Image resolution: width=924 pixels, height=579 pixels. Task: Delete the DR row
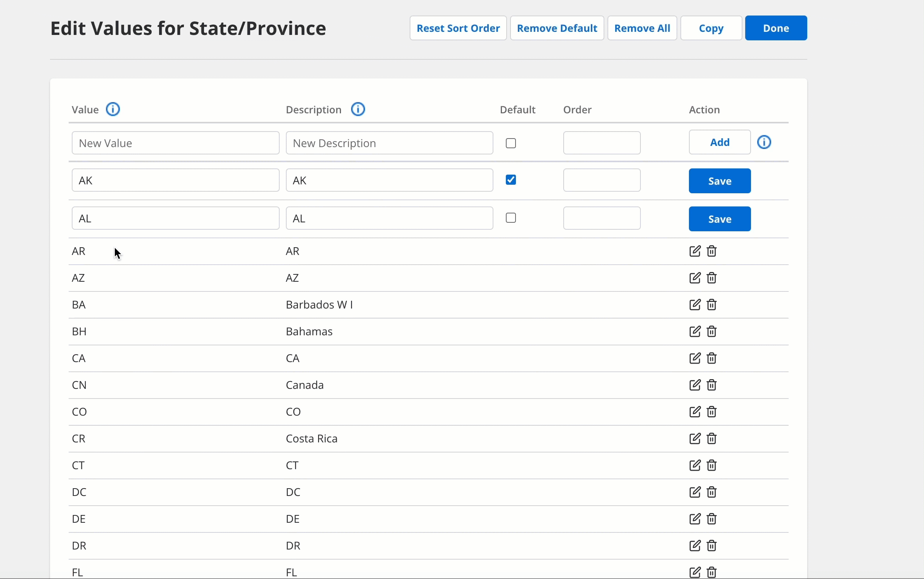click(712, 546)
